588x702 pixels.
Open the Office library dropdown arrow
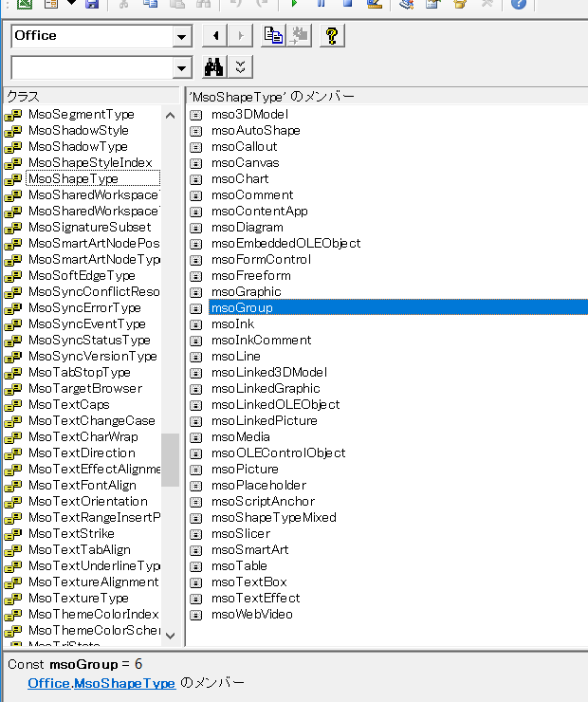point(182,36)
